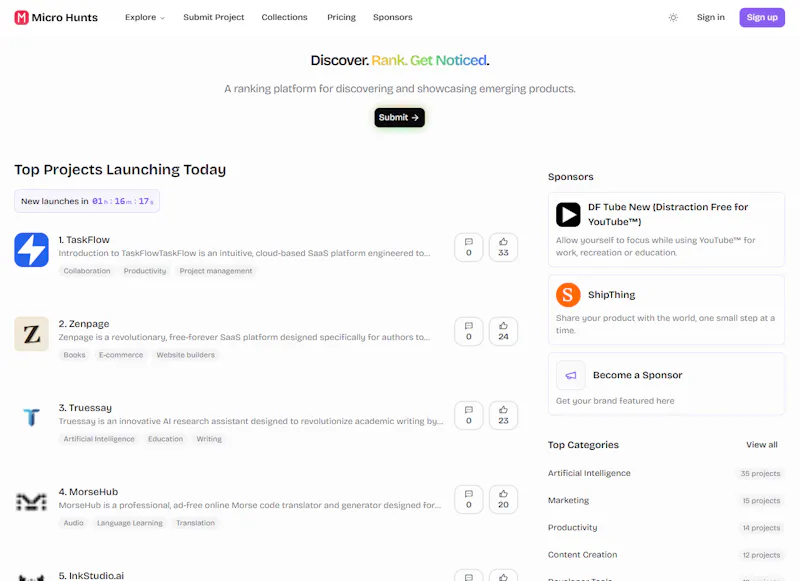The image size is (800, 581).
Task: Open the MorseHub logo icon
Action: click(32, 502)
